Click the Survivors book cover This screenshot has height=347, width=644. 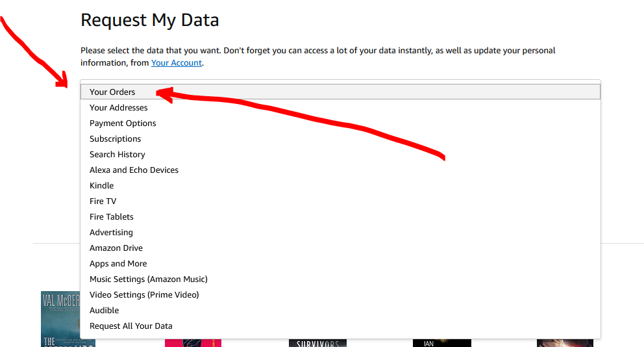(317, 342)
